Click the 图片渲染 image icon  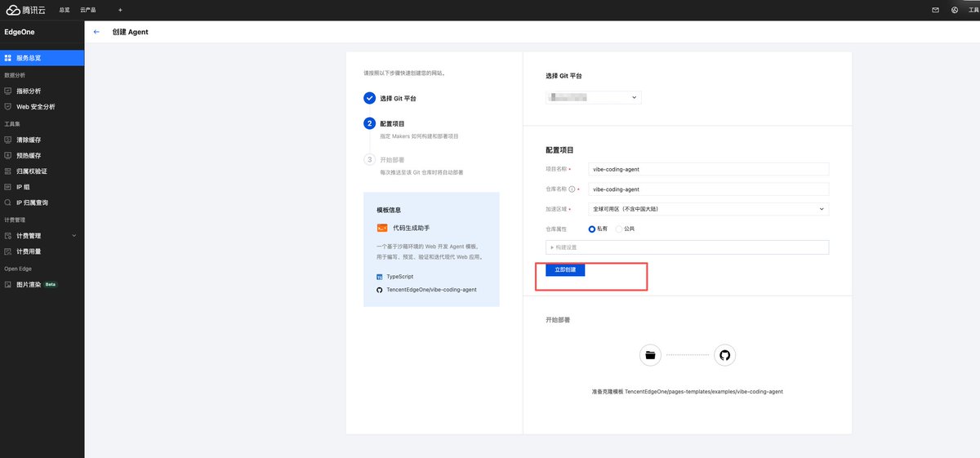[8, 285]
